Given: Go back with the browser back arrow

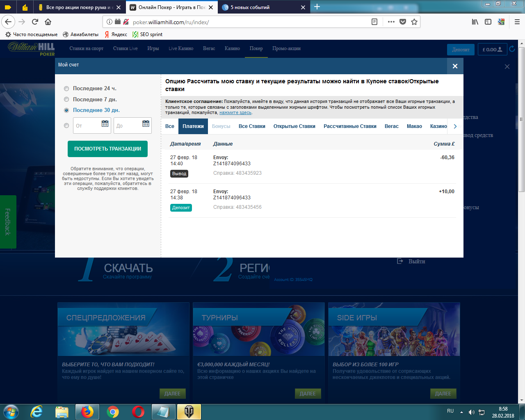Looking at the screenshot, I should pyautogui.click(x=9, y=22).
